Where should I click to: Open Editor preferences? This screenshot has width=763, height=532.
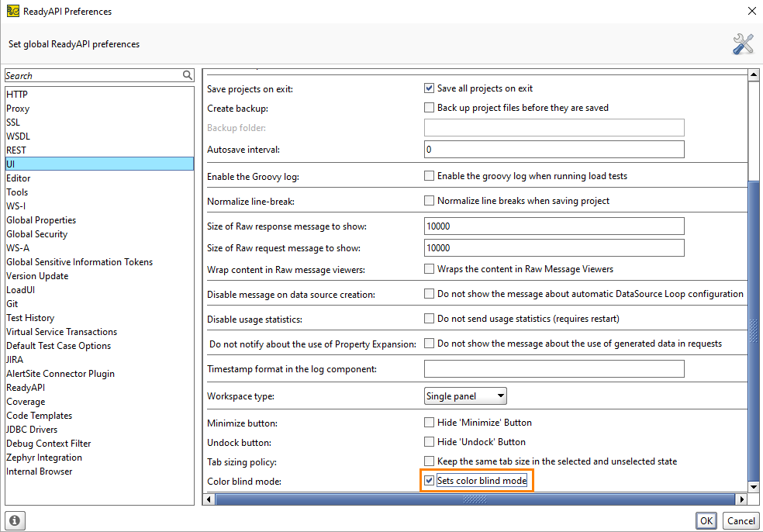99,178
